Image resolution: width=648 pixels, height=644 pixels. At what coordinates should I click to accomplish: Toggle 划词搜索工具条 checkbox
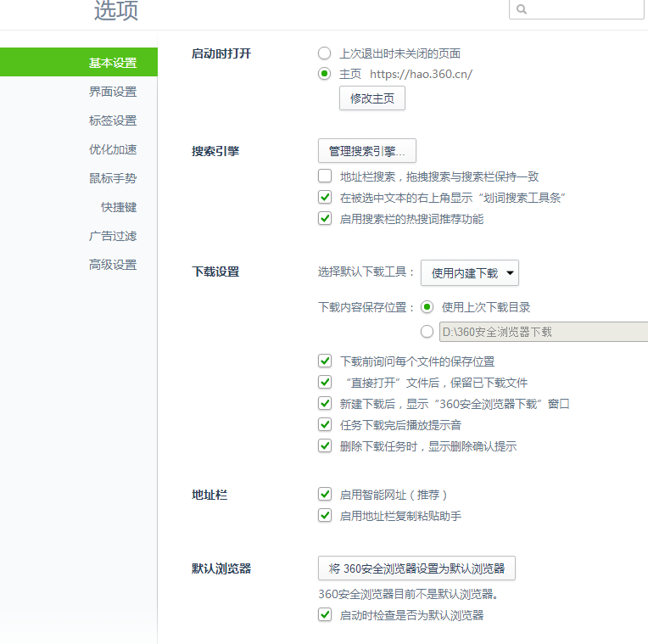pos(325,198)
